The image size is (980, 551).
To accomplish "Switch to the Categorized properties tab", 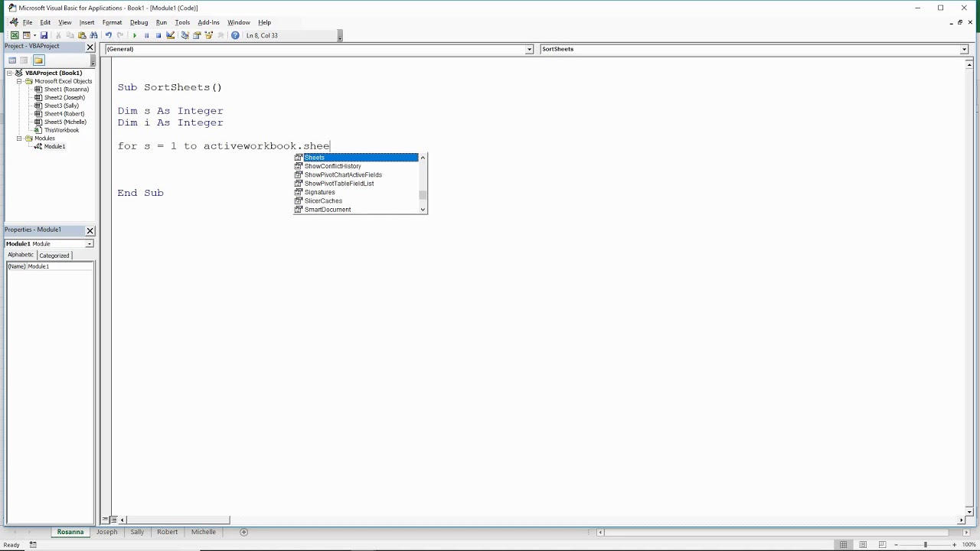I will click(54, 255).
